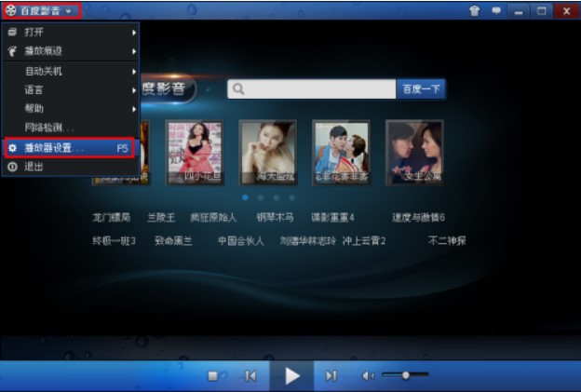Open the 冲上云霄2 link
This screenshot has width=581, height=392.
click(364, 241)
